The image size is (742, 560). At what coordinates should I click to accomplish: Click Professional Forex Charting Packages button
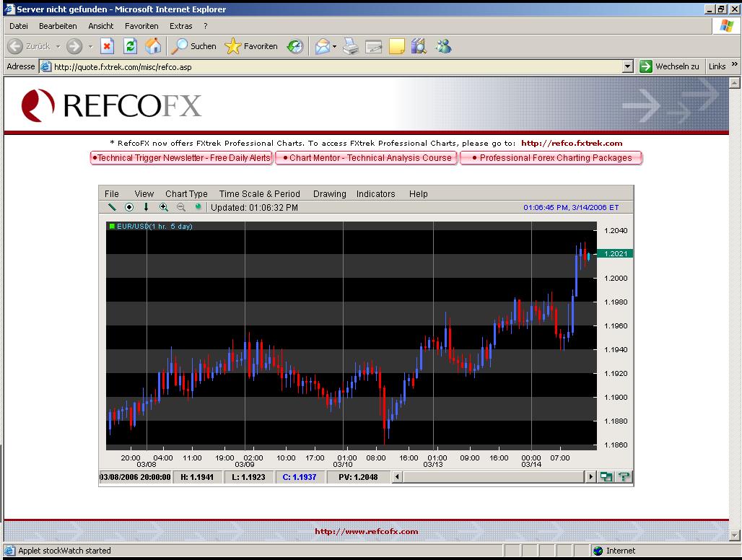click(x=551, y=158)
